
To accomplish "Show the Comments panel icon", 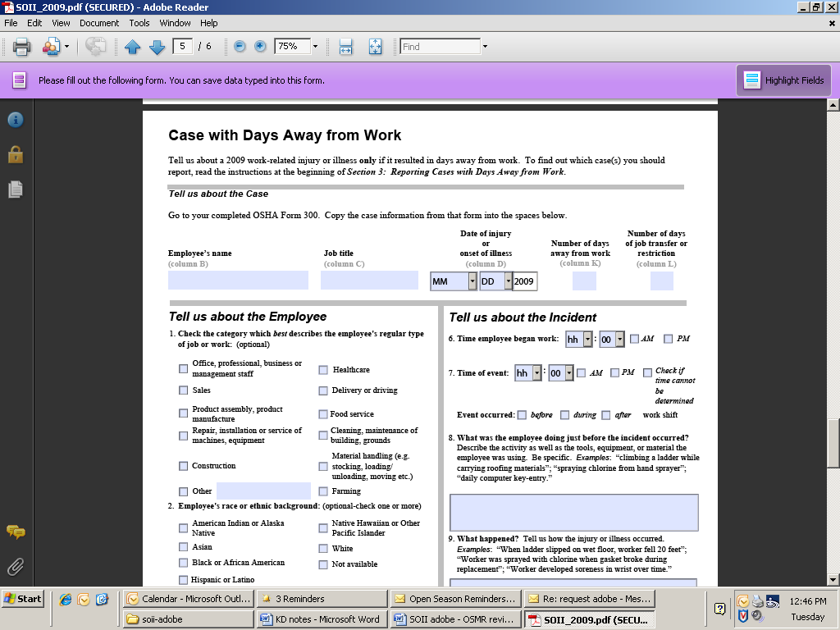I will click(15, 532).
